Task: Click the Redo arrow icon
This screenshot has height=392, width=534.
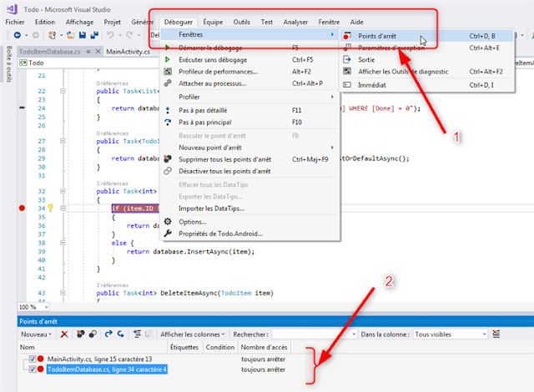Action: pos(129,35)
